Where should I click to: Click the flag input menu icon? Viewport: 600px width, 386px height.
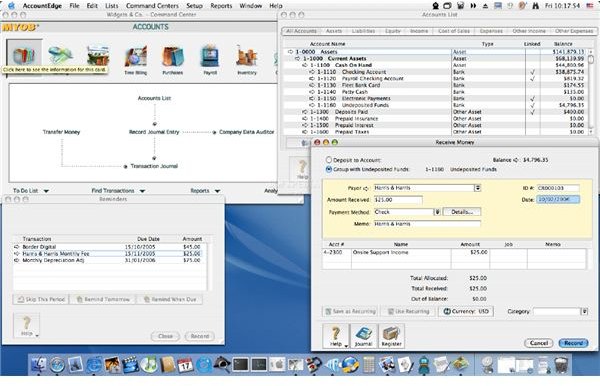pos(589,6)
